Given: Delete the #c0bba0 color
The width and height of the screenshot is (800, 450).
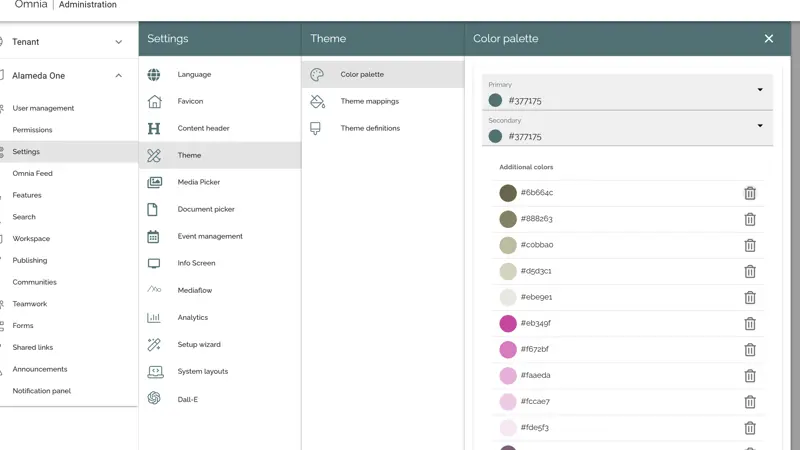Looking at the screenshot, I should (x=749, y=245).
